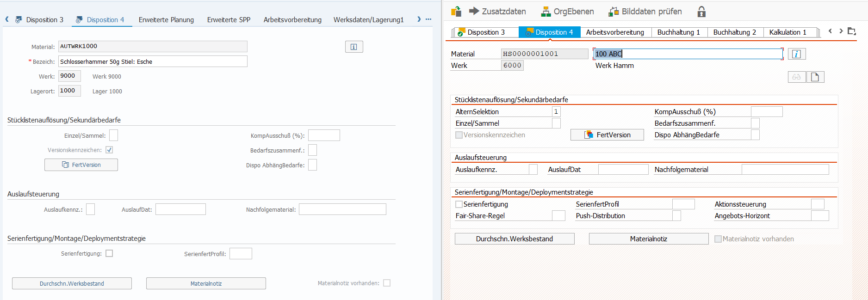The height and width of the screenshot is (300, 868).
Task: Click the first export-style icon in right toolbar
Action: click(x=456, y=11)
